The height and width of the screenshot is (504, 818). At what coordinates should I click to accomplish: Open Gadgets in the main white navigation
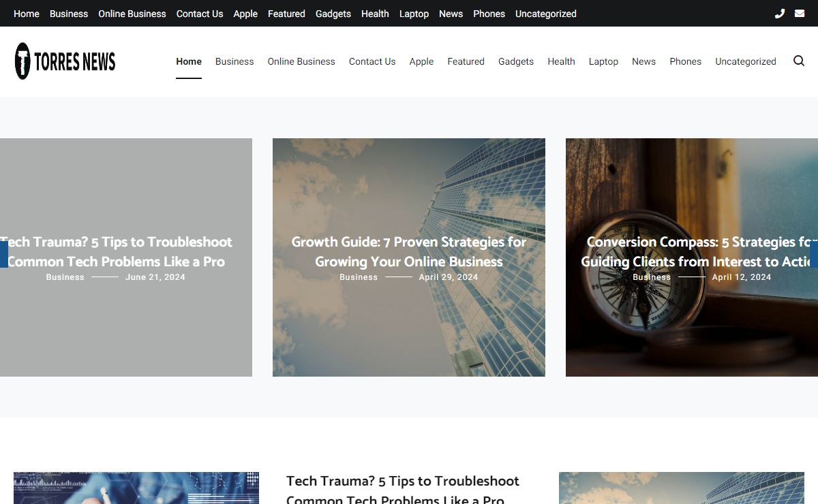516,61
